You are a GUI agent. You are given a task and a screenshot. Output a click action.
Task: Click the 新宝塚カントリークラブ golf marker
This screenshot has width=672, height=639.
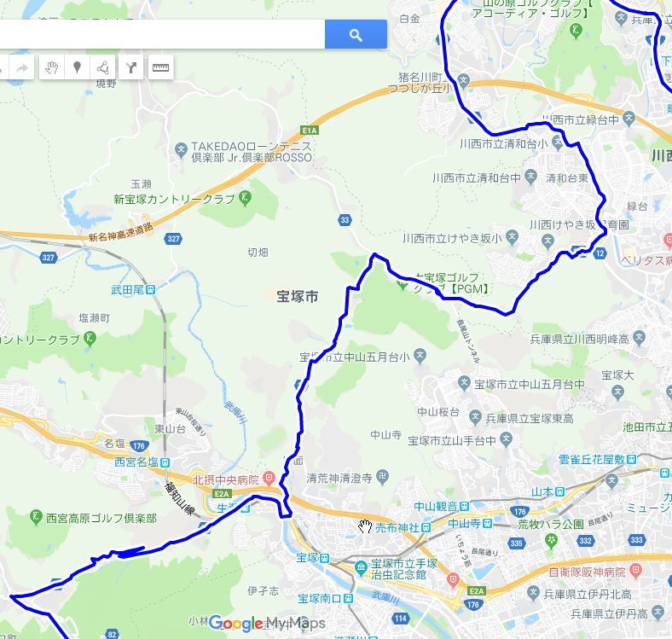[245, 199]
